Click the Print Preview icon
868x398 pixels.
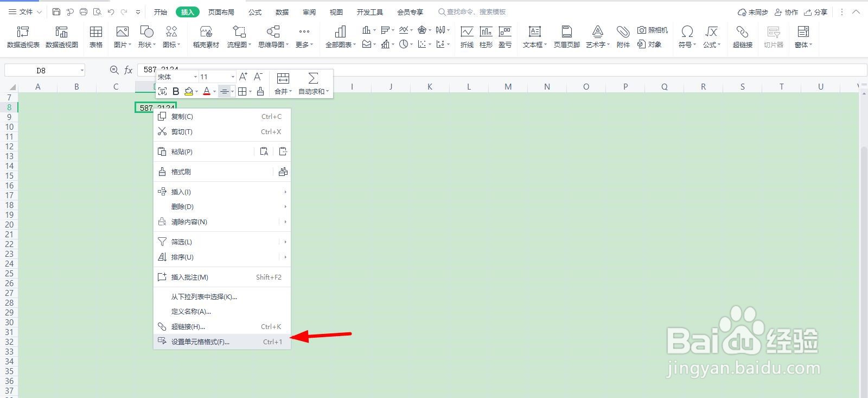tap(97, 11)
